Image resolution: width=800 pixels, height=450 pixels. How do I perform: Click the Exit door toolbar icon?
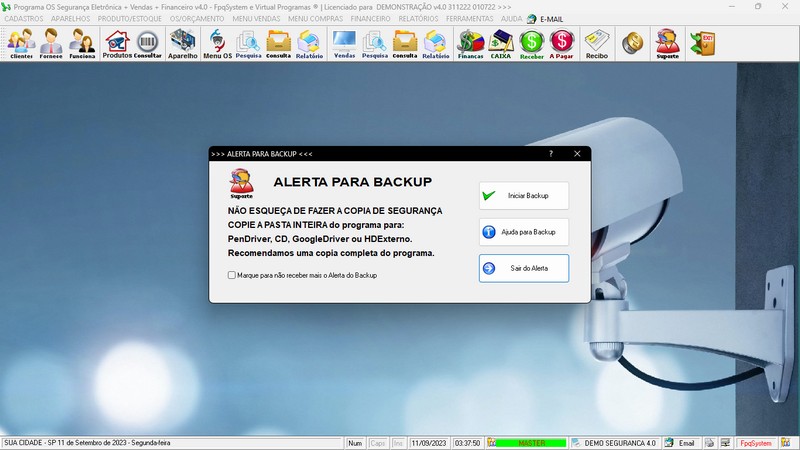[x=703, y=43]
